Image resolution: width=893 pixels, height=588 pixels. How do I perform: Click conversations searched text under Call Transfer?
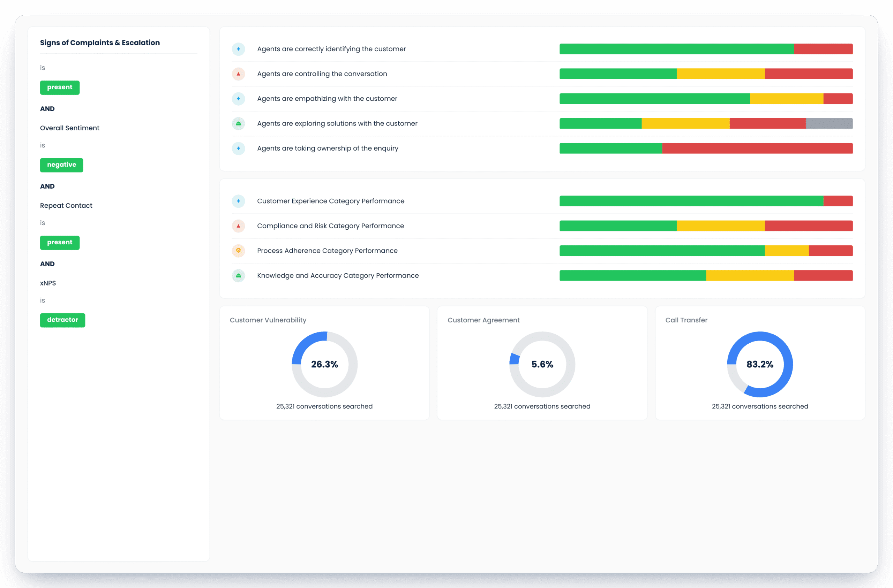tap(760, 406)
